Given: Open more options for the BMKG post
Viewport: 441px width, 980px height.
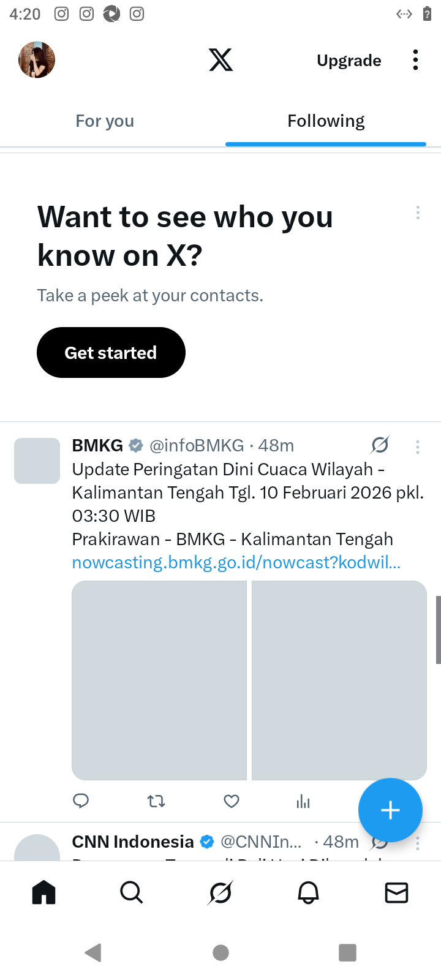Looking at the screenshot, I should click(418, 447).
